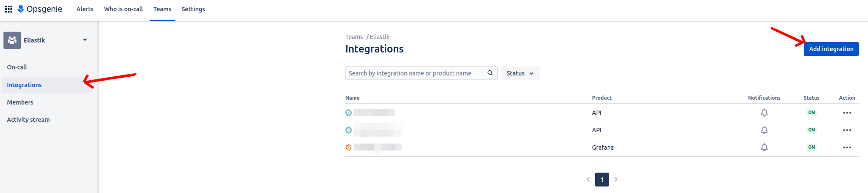868x193 pixels.
Task: Click the search magnifier icon
Action: 490,73
